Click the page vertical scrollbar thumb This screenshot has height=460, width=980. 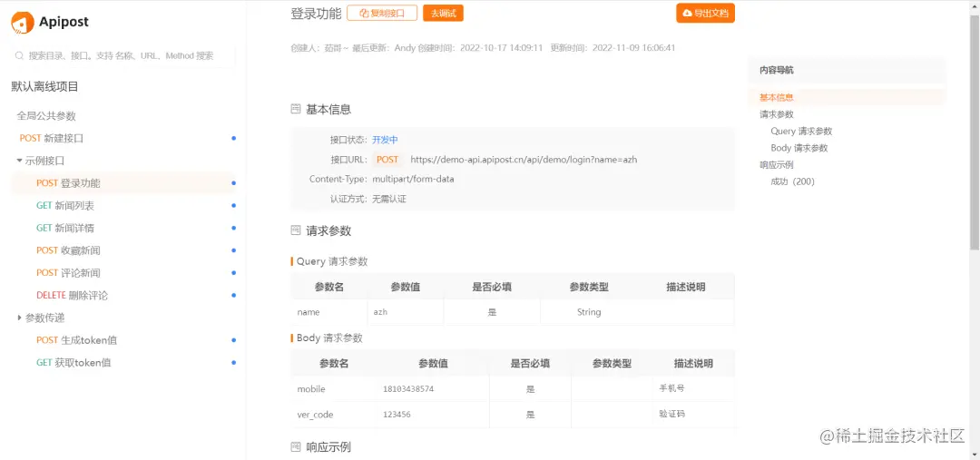[x=975, y=132]
